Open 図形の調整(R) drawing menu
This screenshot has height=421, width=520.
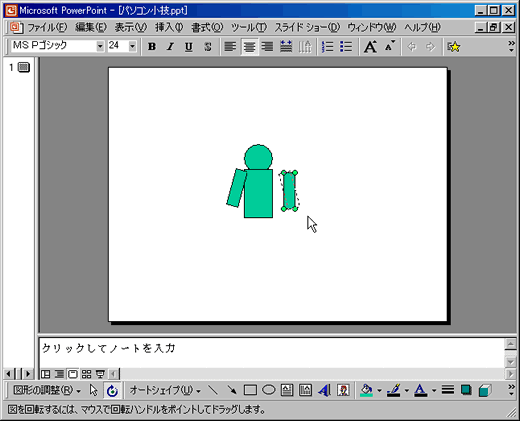[47, 390]
